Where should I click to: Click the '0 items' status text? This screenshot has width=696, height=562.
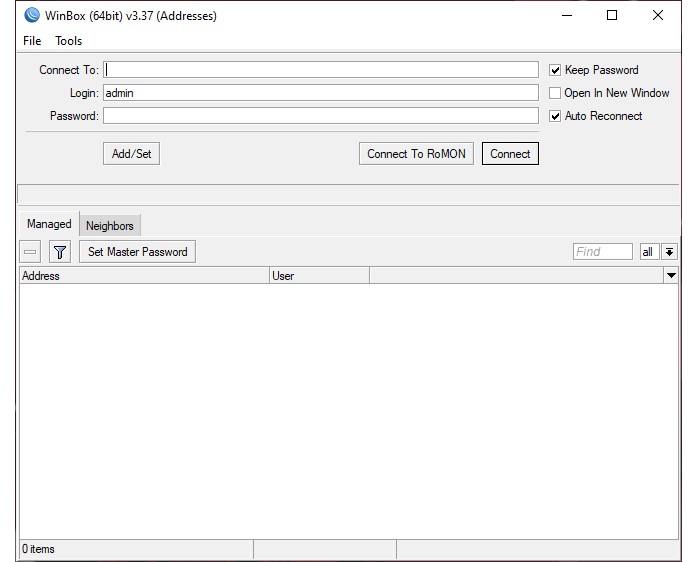pyautogui.click(x=39, y=549)
